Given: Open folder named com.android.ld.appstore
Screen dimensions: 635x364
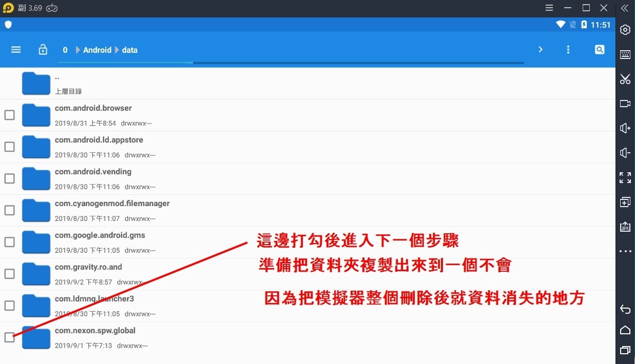Looking at the screenshot, I should click(99, 140).
